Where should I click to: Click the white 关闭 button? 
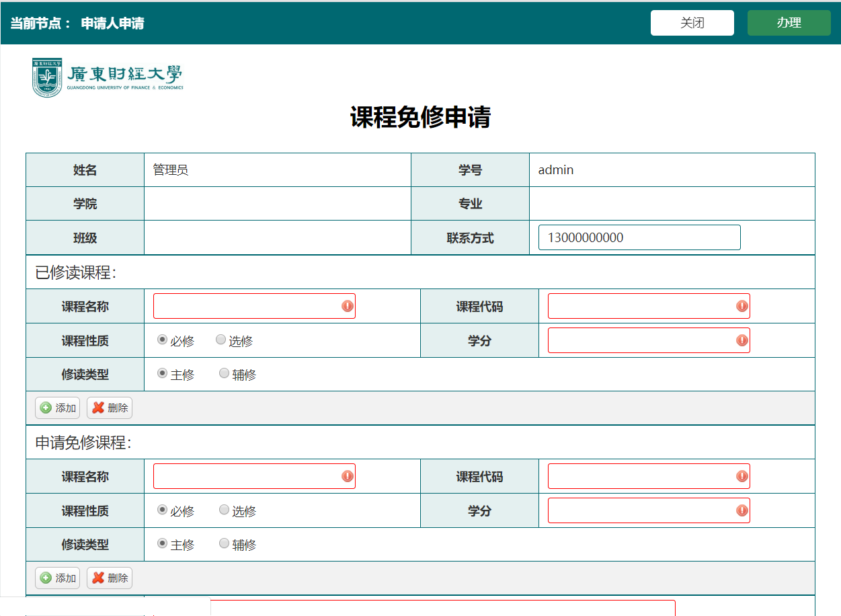point(692,23)
